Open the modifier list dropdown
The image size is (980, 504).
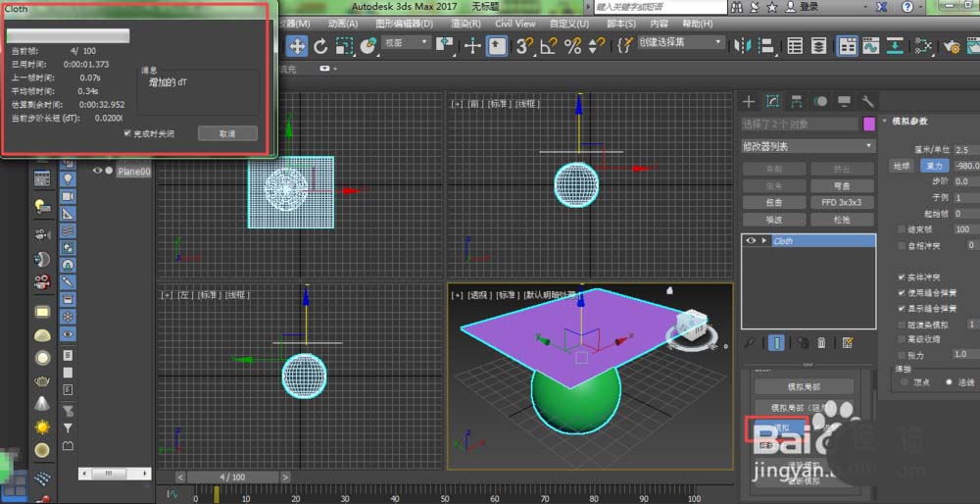click(x=808, y=146)
